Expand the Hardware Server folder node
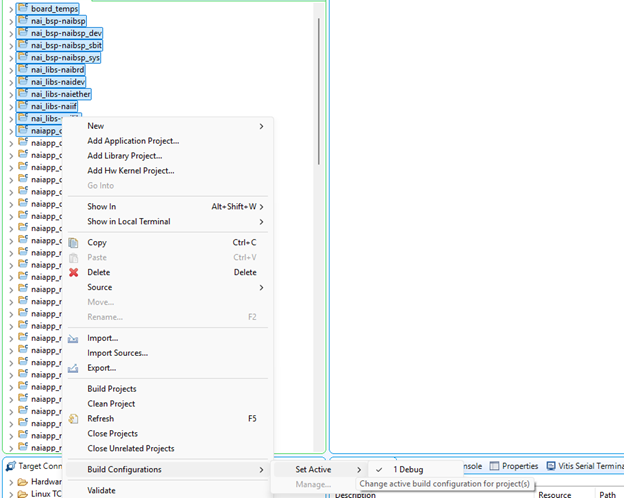Viewport: 624px width, 498px height. tap(10, 481)
